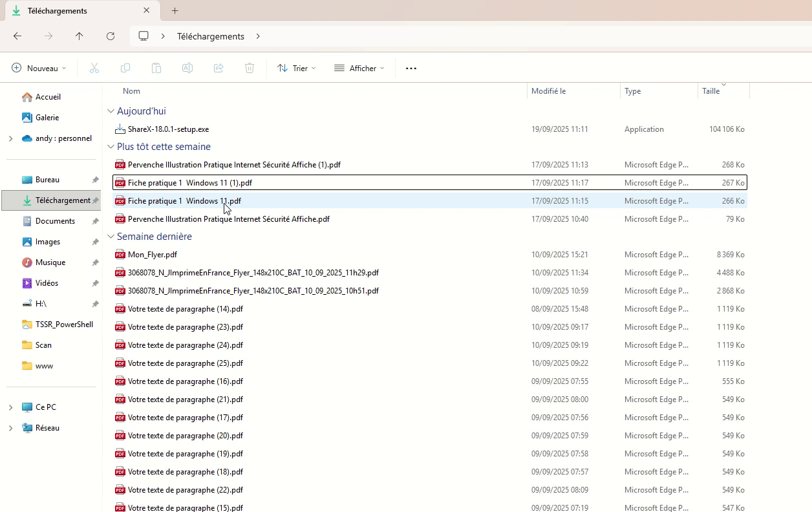The width and height of the screenshot is (812, 512).
Task: Click the Cut scissors icon in toolbar
Action: pos(94,68)
